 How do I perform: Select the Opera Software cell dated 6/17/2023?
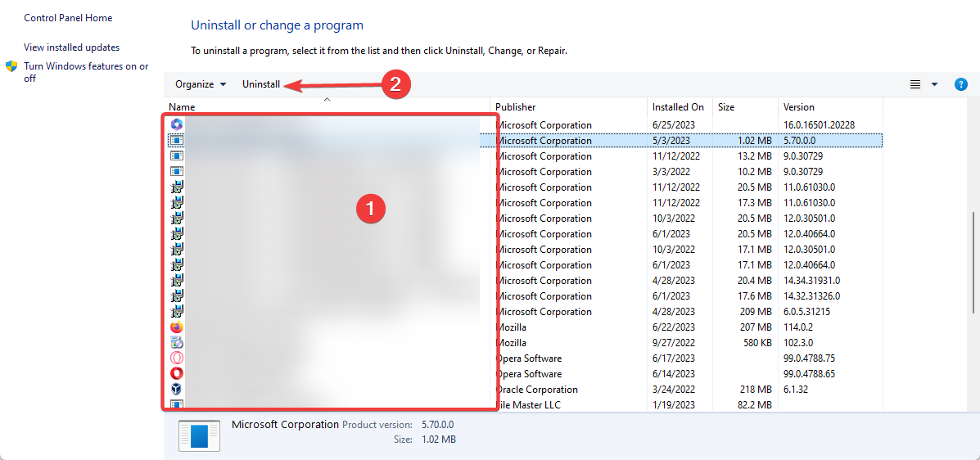coord(529,359)
